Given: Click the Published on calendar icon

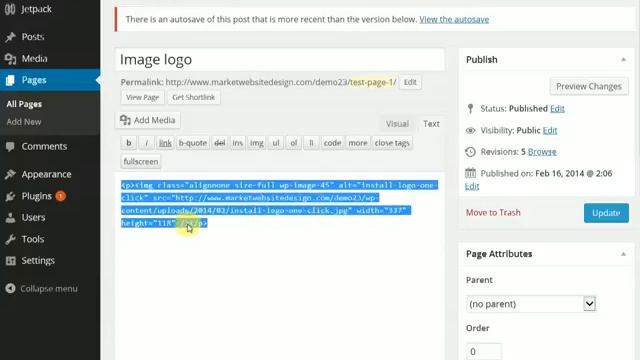Looking at the screenshot, I should pos(470,173).
